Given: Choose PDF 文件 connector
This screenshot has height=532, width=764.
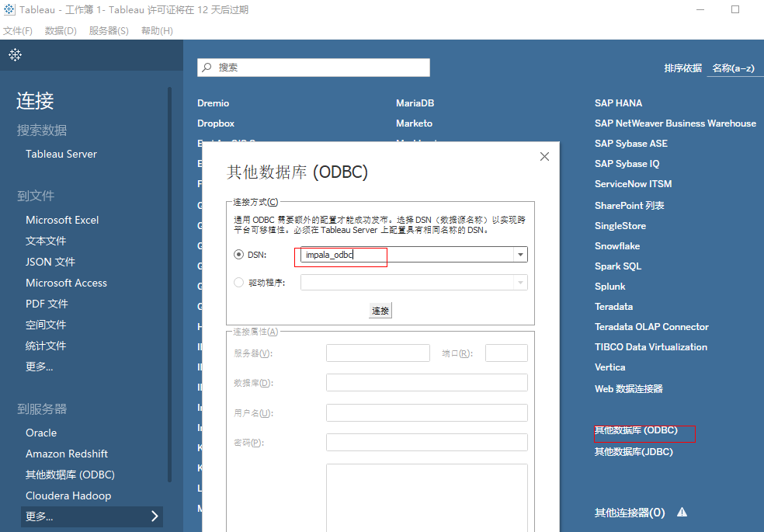Looking at the screenshot, I should pos(47,304).
